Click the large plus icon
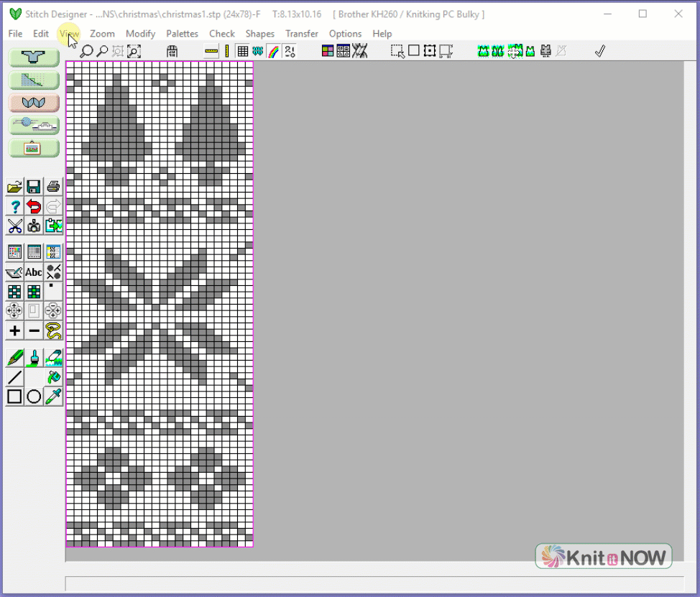Viewport: 700px width, 597px height. click(x=14, y=330)
